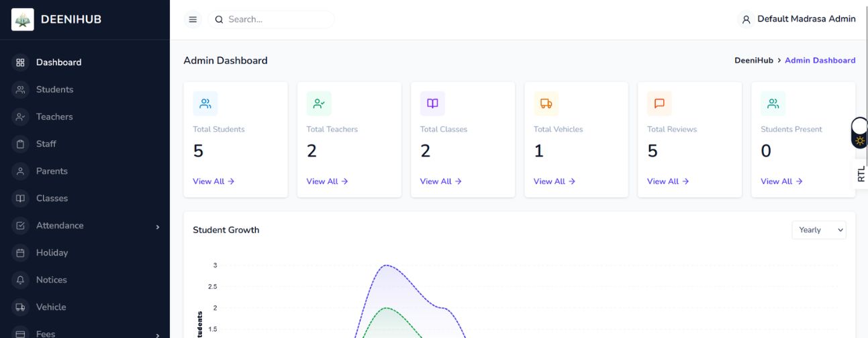Click DeeniHub breadcrumb link
The image size is (868, 338).
(x=754, y=60)
